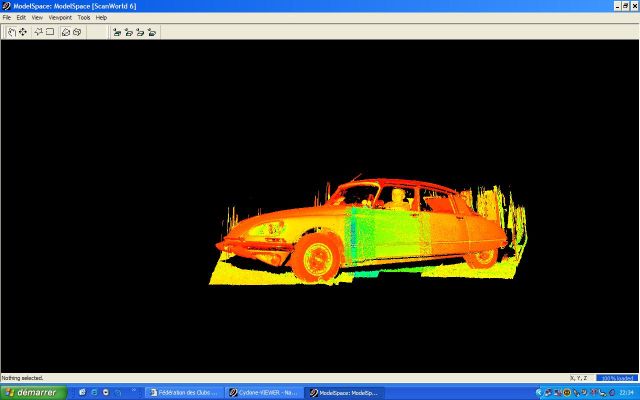
Task: Click the fourth viewpoint icon in second toolbar group
Action: click(152, 32)
